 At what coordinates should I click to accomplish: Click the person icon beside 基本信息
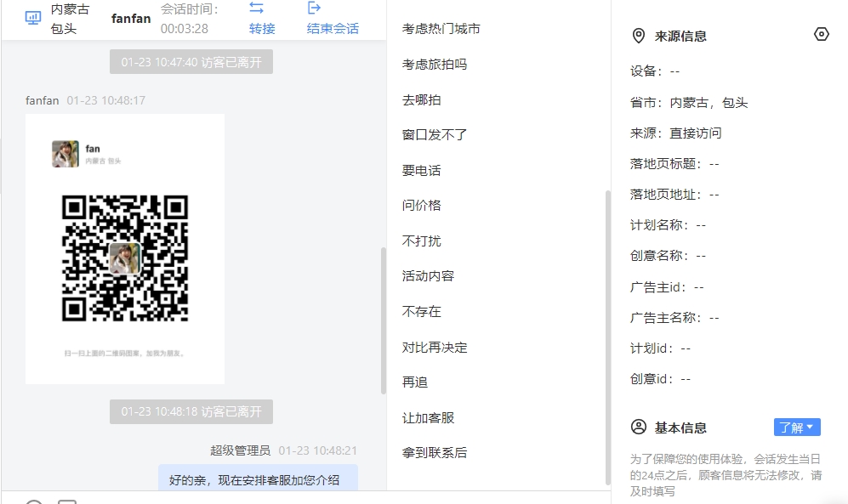(x=639, y=428)
